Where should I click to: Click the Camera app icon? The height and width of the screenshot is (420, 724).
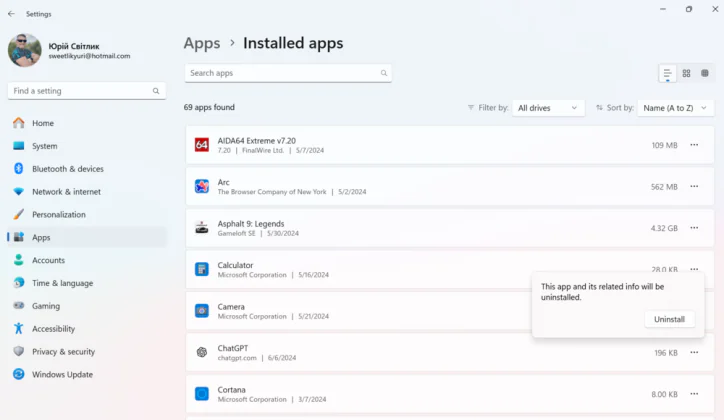tap(202, 311)
